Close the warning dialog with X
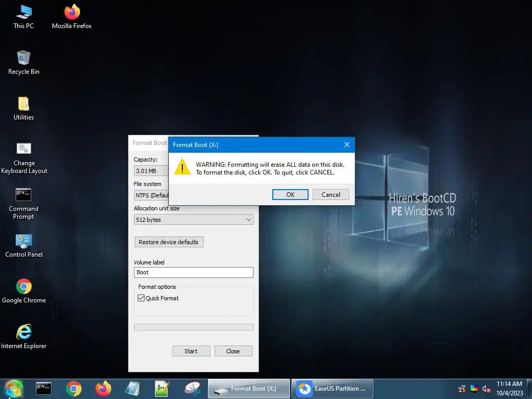 pyautogui.click(x=347, y=144)
